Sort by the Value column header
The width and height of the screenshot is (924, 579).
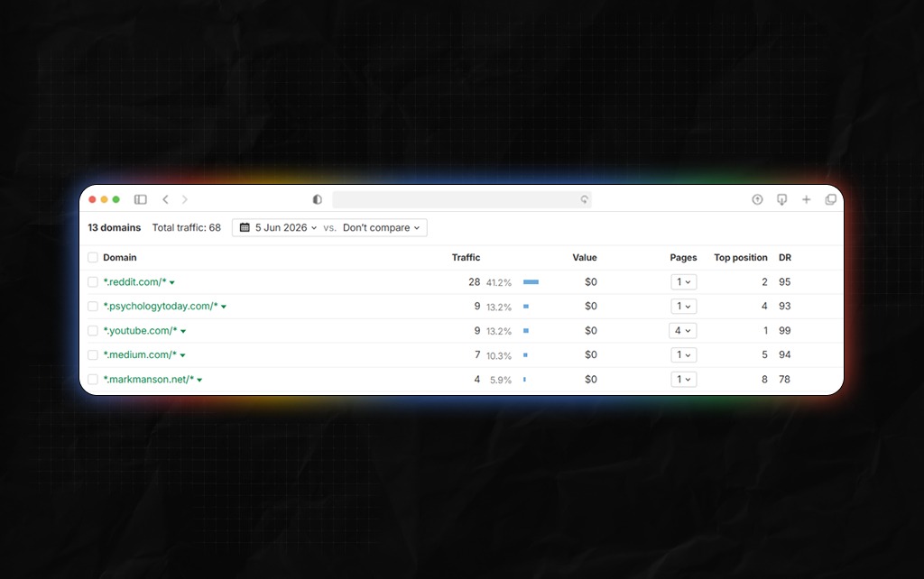pos(585,257)
